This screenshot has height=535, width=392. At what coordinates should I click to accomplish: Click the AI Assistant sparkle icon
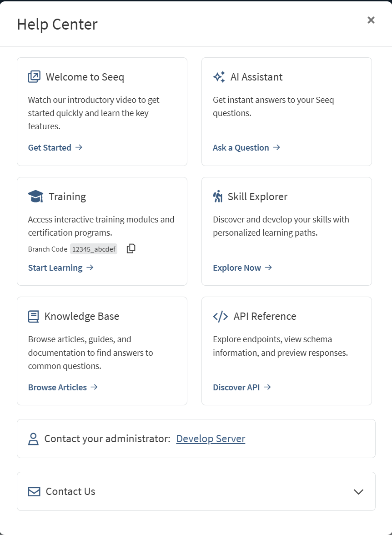219,77
